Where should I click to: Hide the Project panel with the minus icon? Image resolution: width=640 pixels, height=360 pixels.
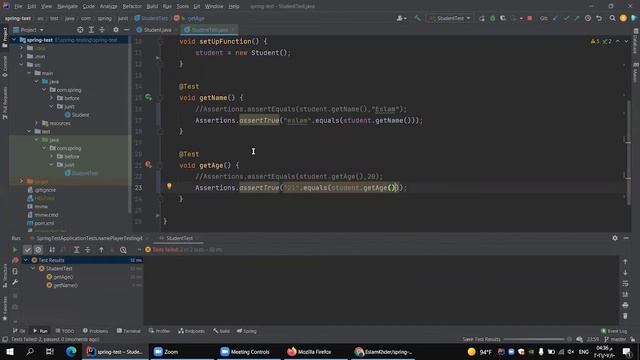pos(127,30)
